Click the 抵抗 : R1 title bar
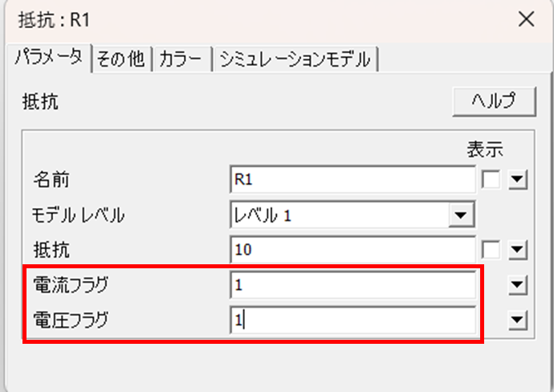 coord(241,19)
